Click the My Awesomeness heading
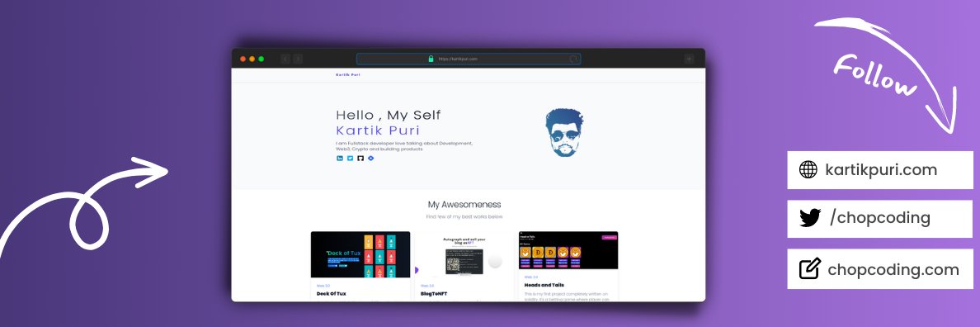Viewport: 980px width, 327px height. click(x=464, y=205)
